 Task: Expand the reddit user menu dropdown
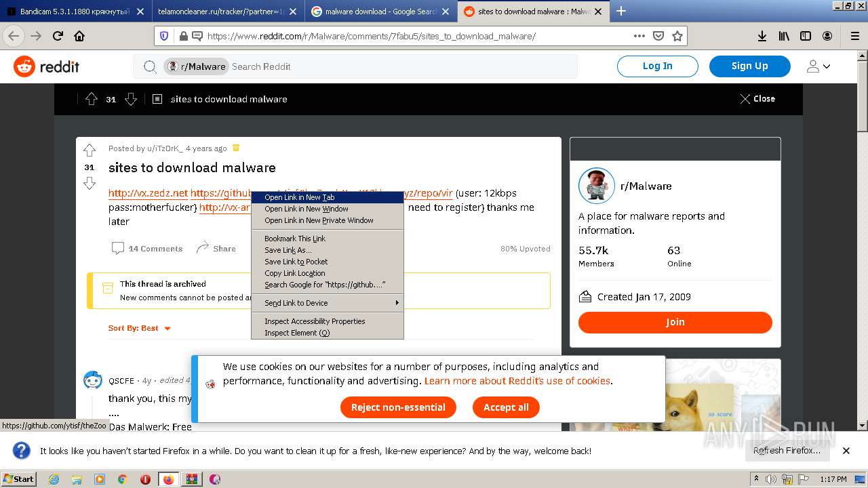click(x=818, y=66)
